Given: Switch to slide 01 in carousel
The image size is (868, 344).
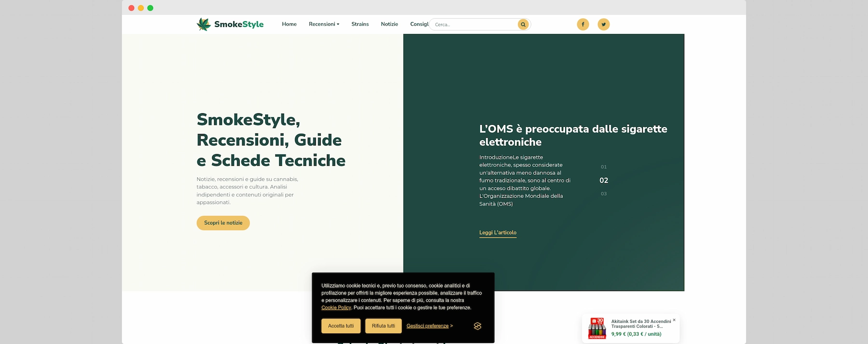Looking at the screenshot, I should click(604, 167).
